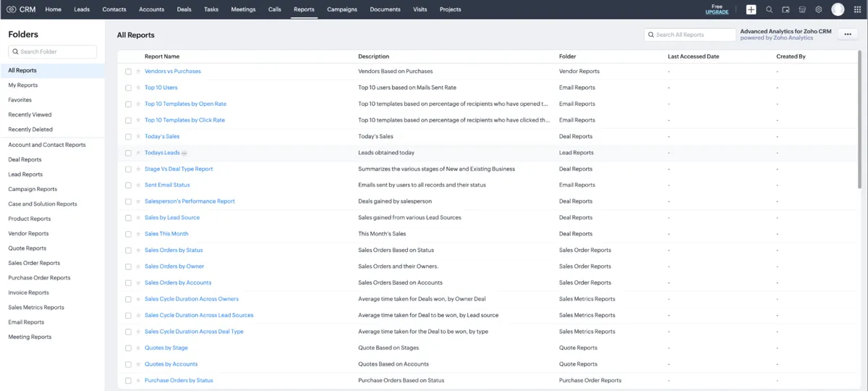Go to the Leads tab

point(82,9)
